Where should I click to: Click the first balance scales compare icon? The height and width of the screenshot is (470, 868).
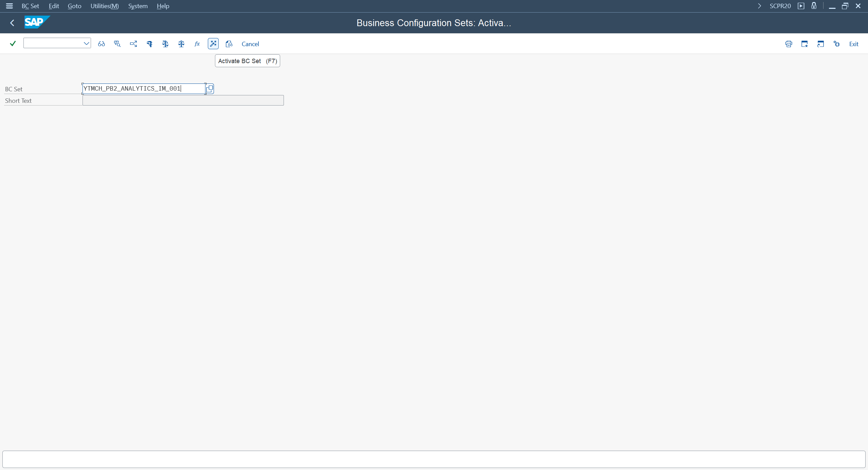coord(165,44)
